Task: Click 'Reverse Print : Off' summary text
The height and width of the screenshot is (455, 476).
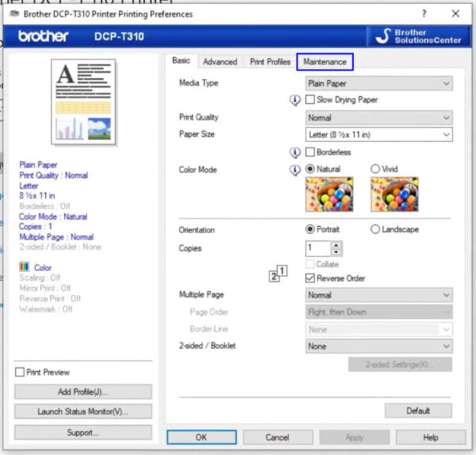Action: pos(50,299)
